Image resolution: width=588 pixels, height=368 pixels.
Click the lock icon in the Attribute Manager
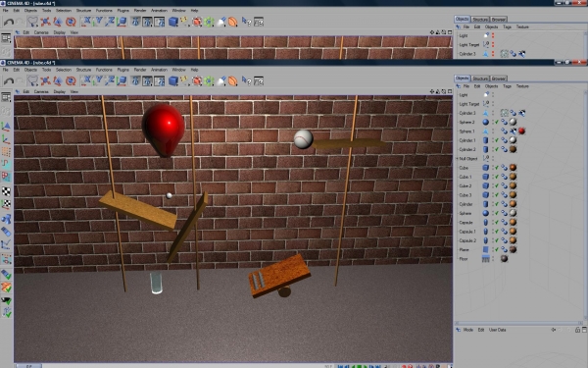tap(577, 330)
